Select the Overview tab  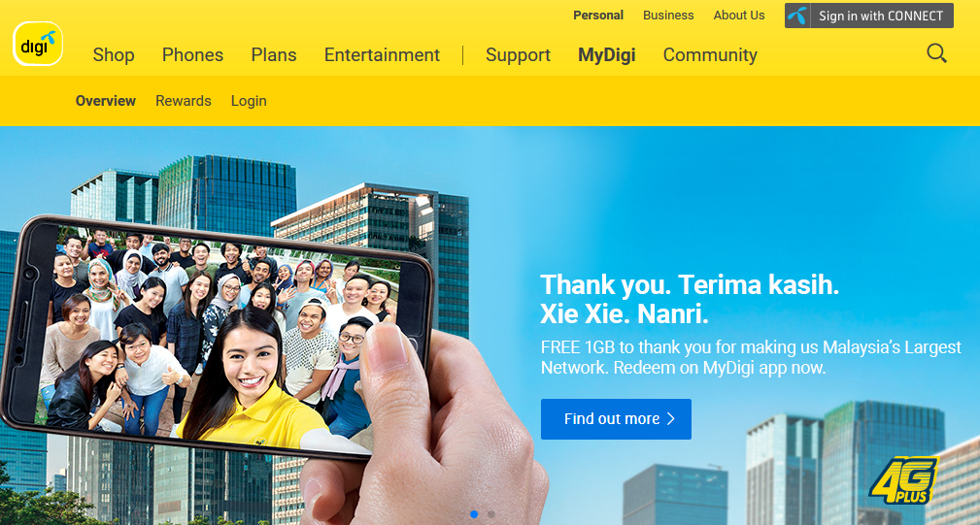[x=106, y=101]
